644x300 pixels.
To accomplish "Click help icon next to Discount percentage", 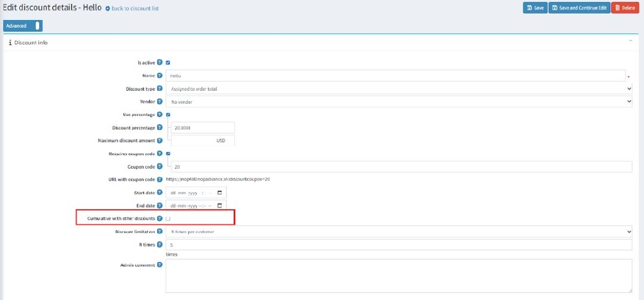I will coord(160,127).
